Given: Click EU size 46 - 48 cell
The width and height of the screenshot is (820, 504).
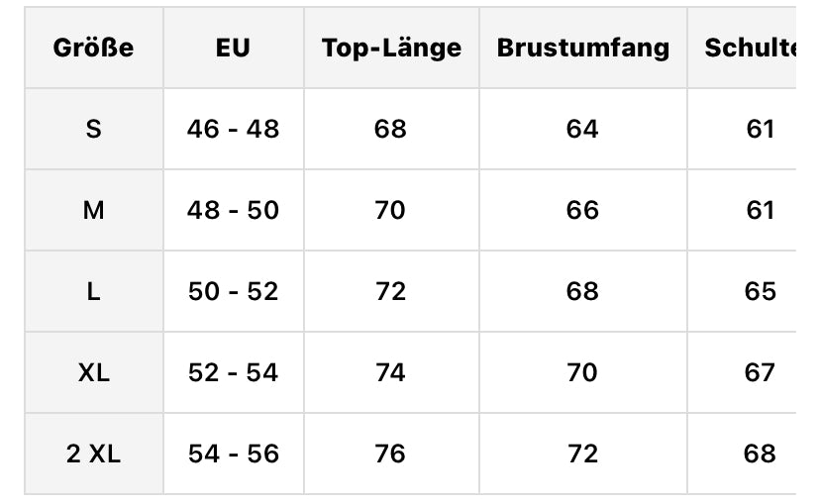Looking at the screenshot, I should click(x=234, y=129).
